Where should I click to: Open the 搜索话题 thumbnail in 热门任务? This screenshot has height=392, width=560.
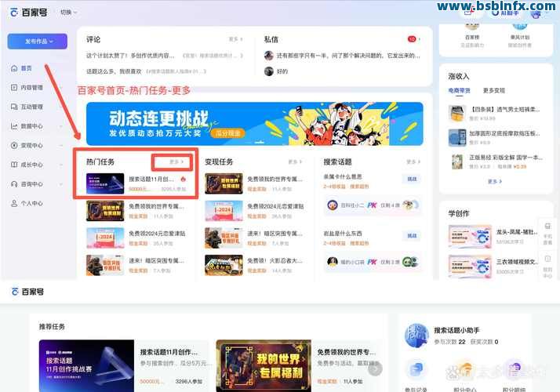pos(105,183)
